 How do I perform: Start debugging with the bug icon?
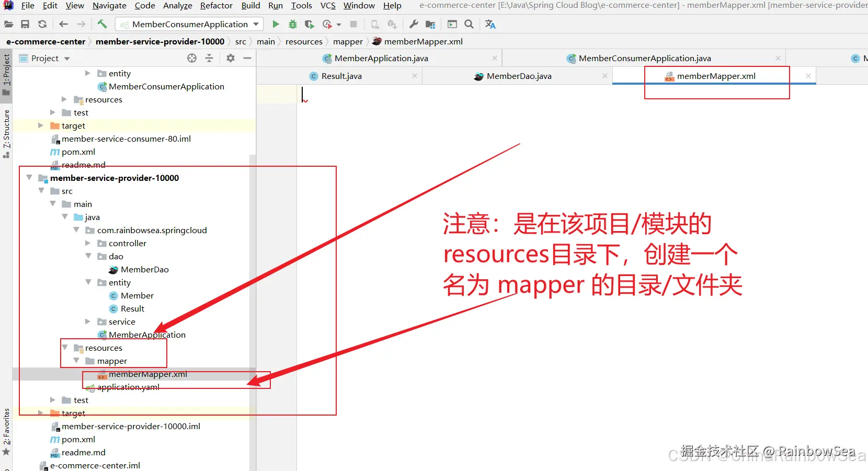click(293, 24)
